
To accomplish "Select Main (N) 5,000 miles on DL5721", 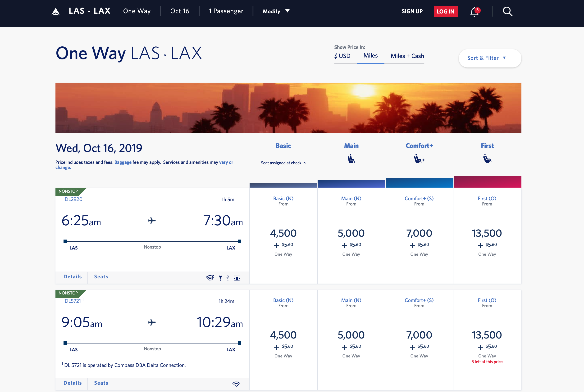I will (351, 340).
